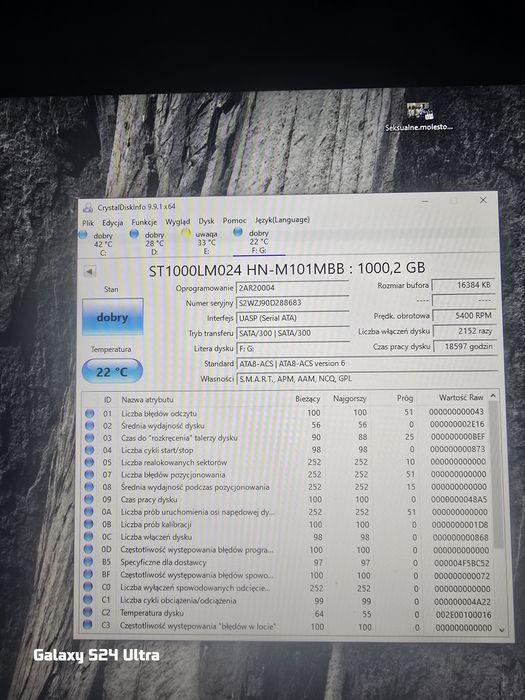Click status dot of row 08 wydajność podczas pozycjonowania
This screenshot has height=700, width=525.
[89, 487]
